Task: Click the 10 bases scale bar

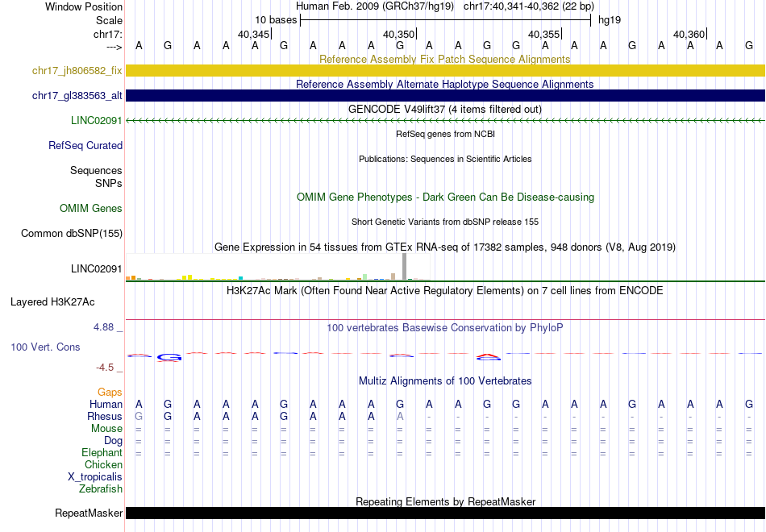Action: tap(446, 20)
